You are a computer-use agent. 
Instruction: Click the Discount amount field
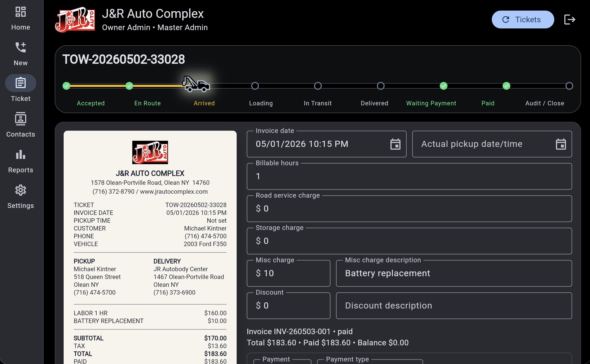(x=289, y=306)
